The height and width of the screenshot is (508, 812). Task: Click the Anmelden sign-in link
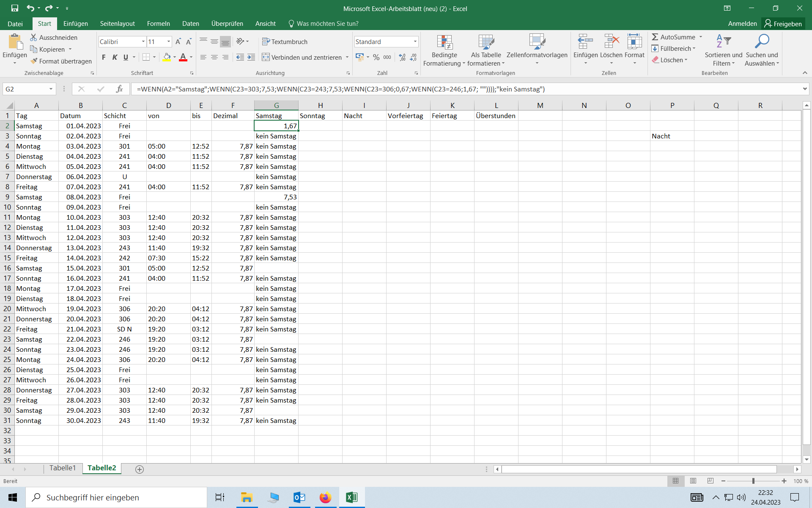click(742, 24)
